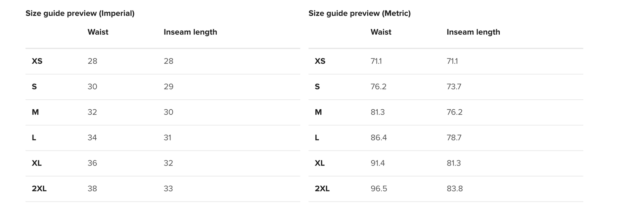Viewport: 644px width, 217px height.
Task: Select the M row label in Metric table
Action: point(318,112)
